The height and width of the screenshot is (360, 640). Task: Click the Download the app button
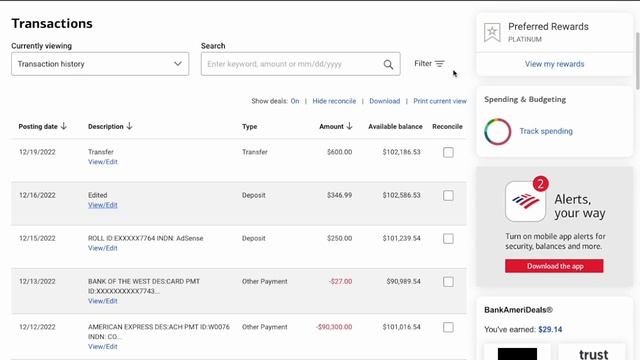[x=554, y=266]
